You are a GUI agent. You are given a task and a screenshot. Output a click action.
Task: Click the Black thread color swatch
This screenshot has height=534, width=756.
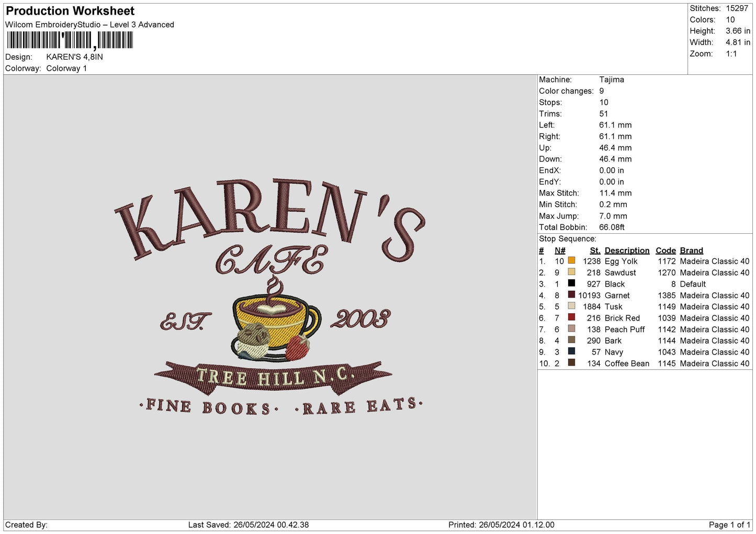pyautogui.click(x=571, y=283)
